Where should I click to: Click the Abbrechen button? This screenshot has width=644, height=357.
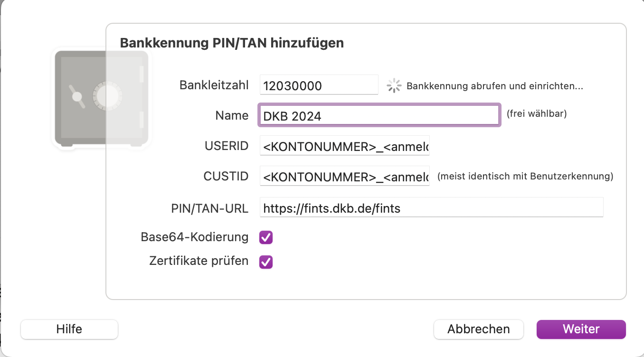tap(479, 329)
